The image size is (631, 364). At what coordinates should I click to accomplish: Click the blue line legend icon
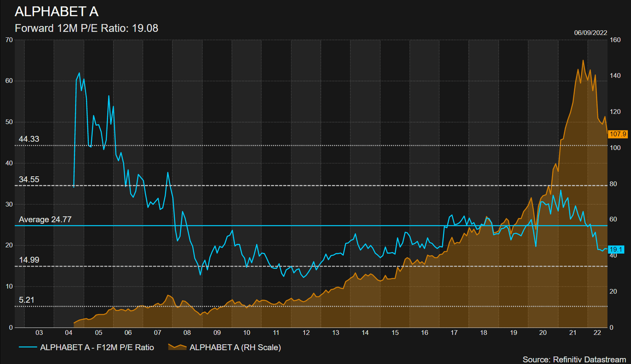(x=28, y=347)
